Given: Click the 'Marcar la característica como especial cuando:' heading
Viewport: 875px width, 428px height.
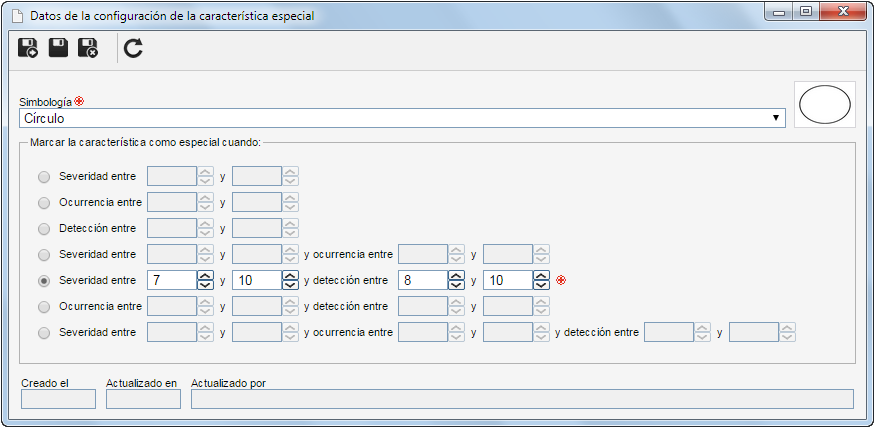Looking at the screenshot, I should (x=145, y=142).
